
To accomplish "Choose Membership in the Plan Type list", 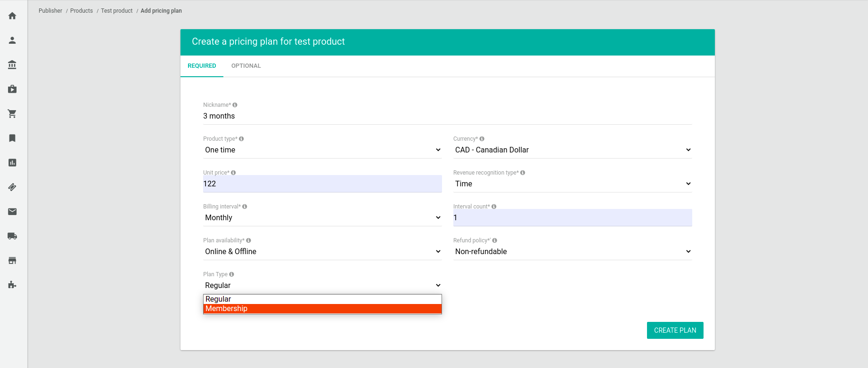I will click(322, 309).
